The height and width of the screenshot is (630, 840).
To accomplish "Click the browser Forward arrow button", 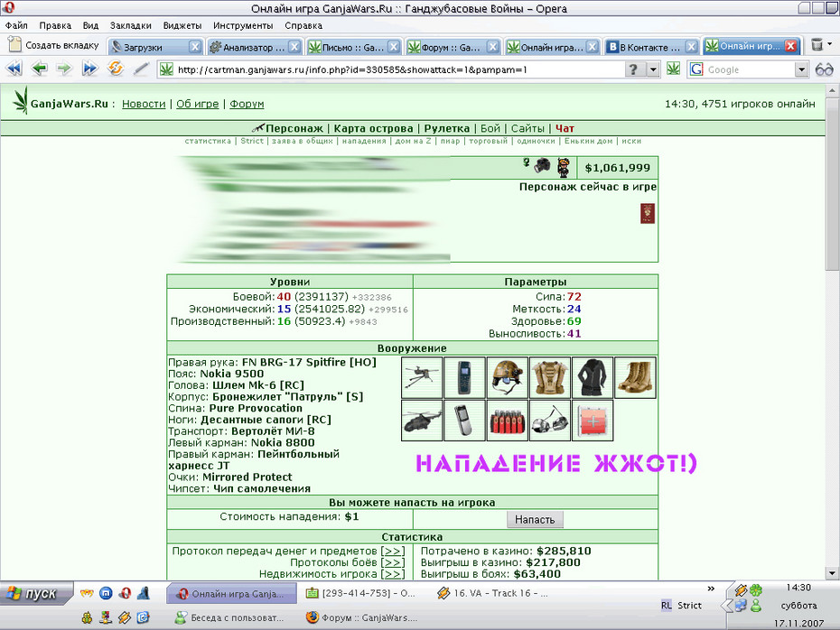I will 64,69.
